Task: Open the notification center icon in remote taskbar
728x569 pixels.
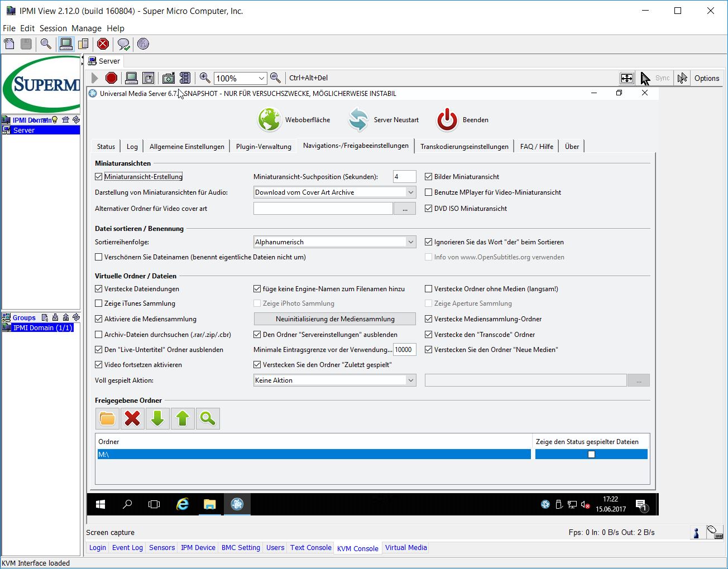Action: (x=641, y=505)
